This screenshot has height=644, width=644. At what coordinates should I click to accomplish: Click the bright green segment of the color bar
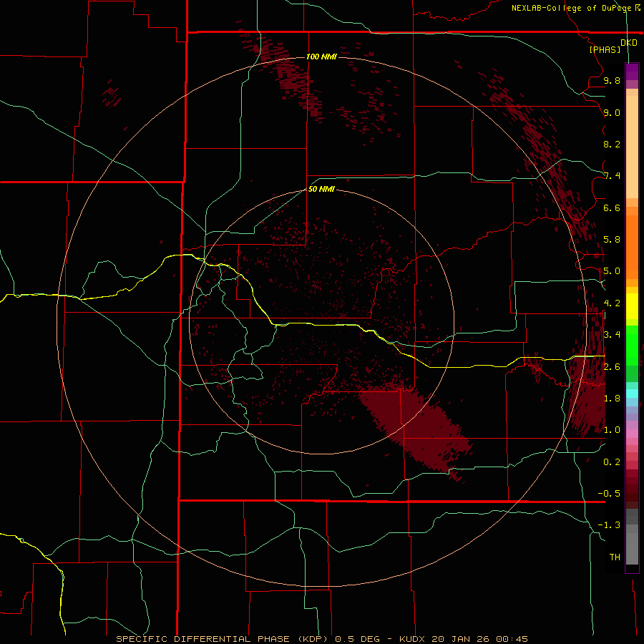click(632, 345)
